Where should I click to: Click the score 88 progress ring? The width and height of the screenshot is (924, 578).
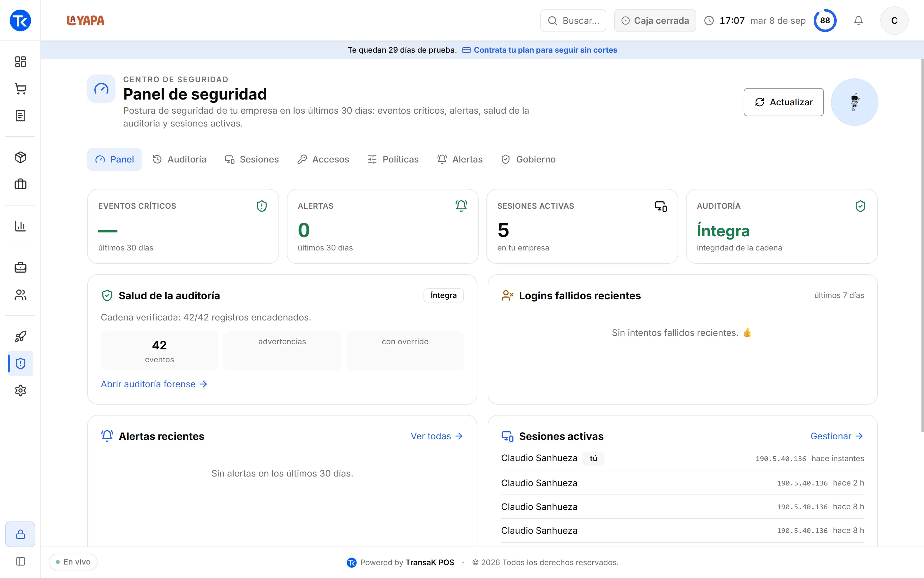pos(825,20)
